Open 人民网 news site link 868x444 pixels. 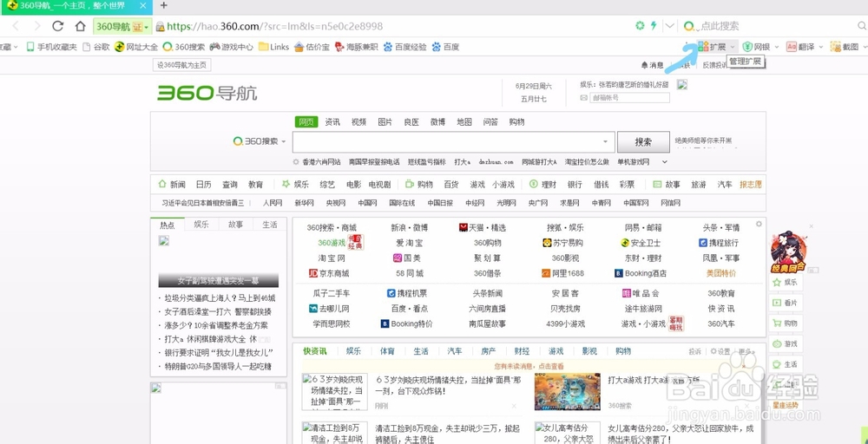[273, 203]
